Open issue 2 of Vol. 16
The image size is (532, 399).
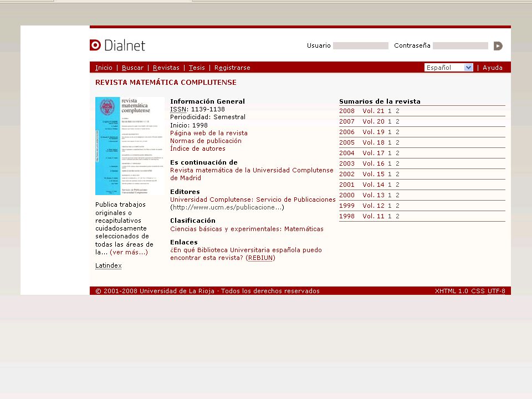pos(398,163)
